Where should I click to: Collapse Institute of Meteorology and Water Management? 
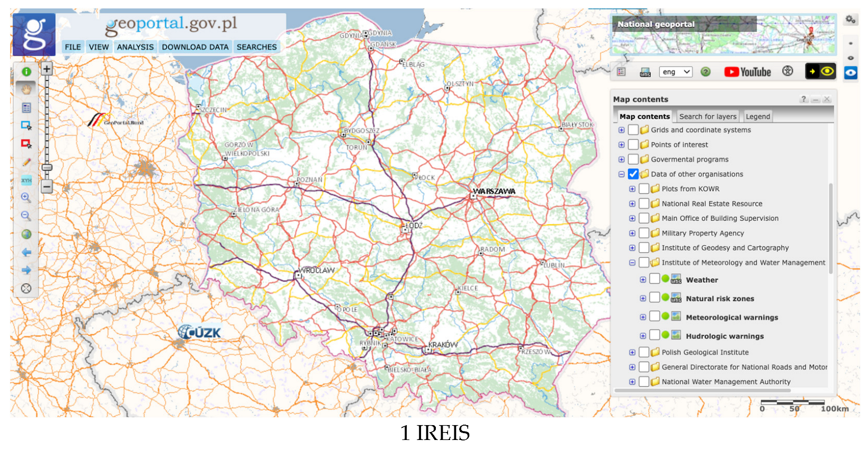[x=632, y=263]
